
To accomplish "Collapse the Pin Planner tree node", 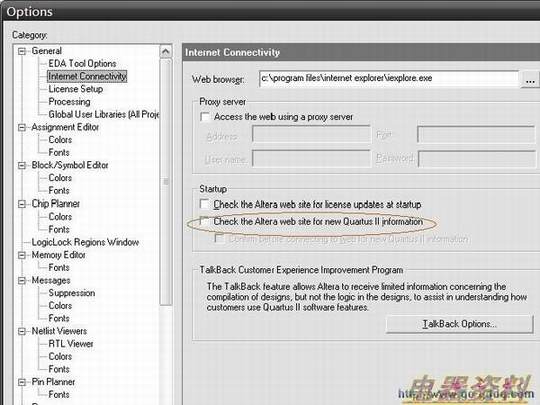I will point(22,382).
